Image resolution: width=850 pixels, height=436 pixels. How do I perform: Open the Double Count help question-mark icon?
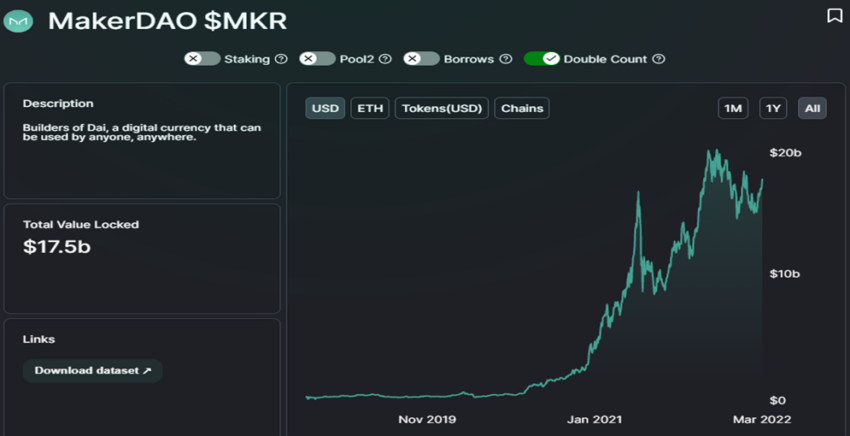[658, 59]
